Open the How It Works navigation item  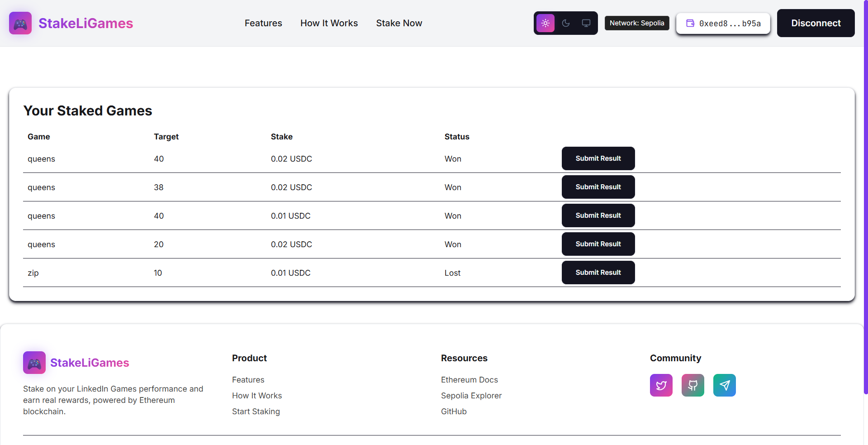[x=329, y=23]
